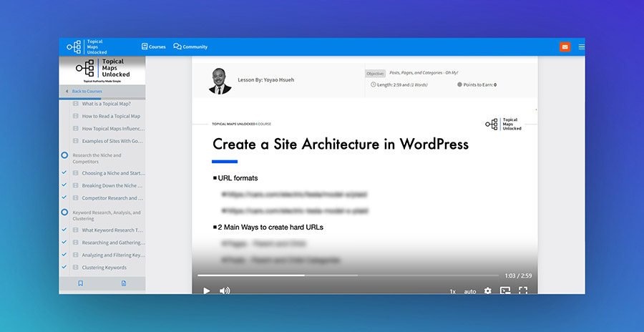Click the sidebar Topical Maps Unlocked course logo

pyautogui.click(x=102, y=70)
